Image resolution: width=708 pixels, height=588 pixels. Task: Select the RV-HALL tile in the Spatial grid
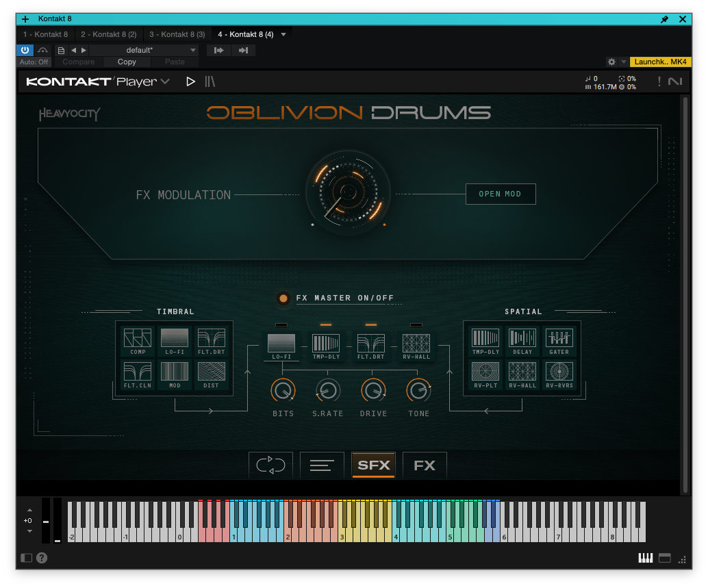pos(522,375)
